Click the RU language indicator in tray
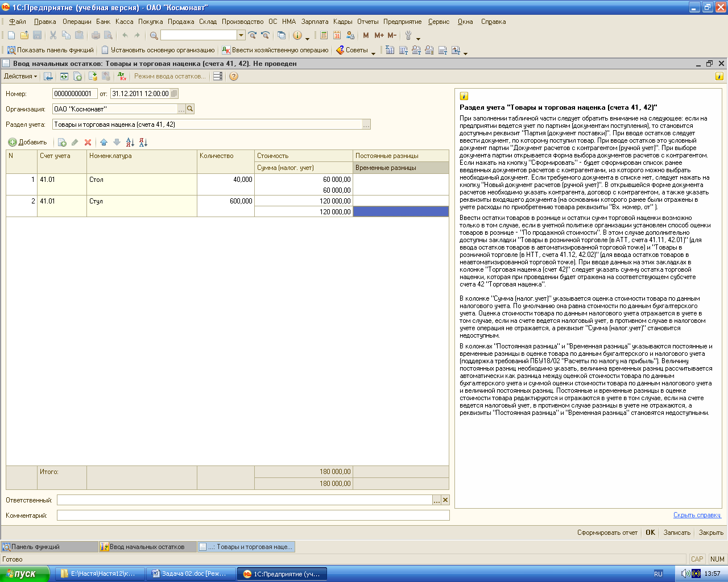The image size is (728, 582). coord(658,573)
